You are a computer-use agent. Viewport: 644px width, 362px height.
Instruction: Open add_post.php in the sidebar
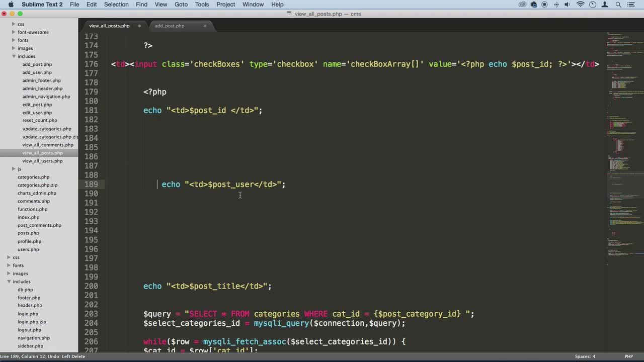[x=37, y=64]
